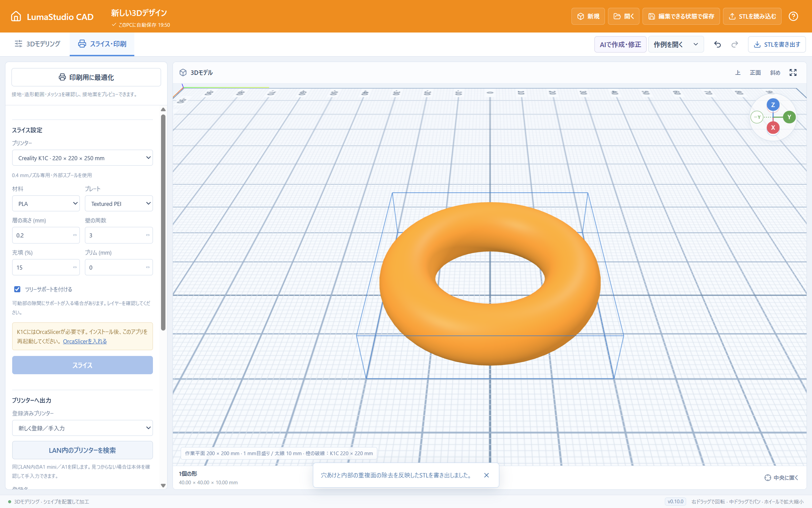This screenshot has width=812, height=508.
Task: Click the settings panel scroll down arrow
Action: [163, 485]
